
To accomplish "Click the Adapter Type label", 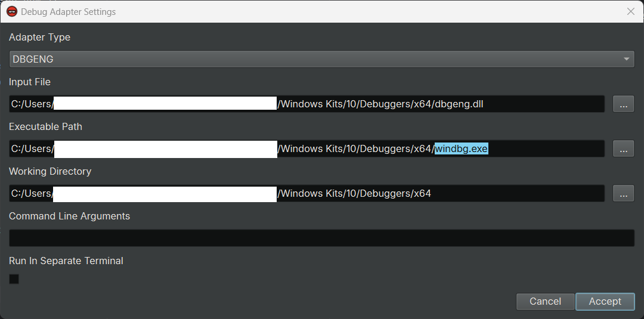I will [x=39, y=37].
